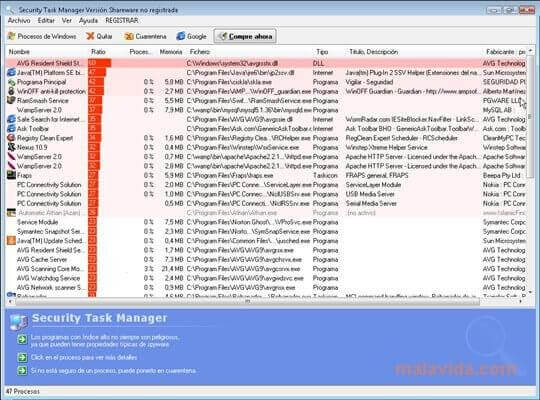Viewport: 540px width, 400px height.
Task: Open the Editar menu
Action: [x=46, y=21]
